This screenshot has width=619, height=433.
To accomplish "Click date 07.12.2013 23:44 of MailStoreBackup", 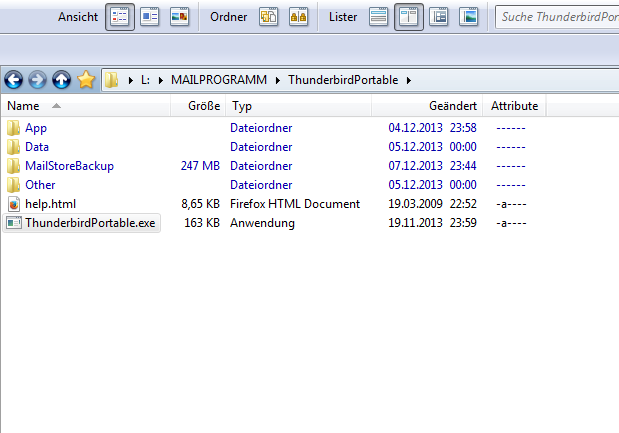I will coord(432,166).
